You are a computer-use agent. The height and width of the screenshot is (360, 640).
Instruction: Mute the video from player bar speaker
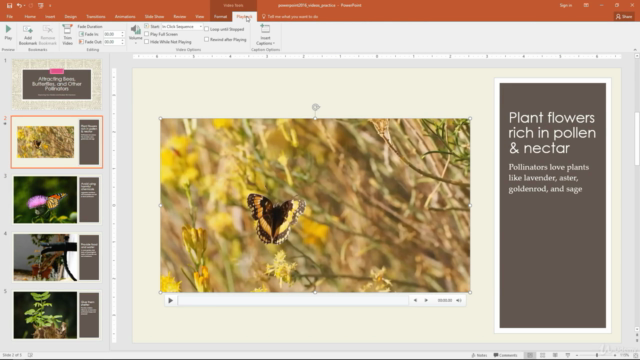pyautogui.click(x=459, y=300)
